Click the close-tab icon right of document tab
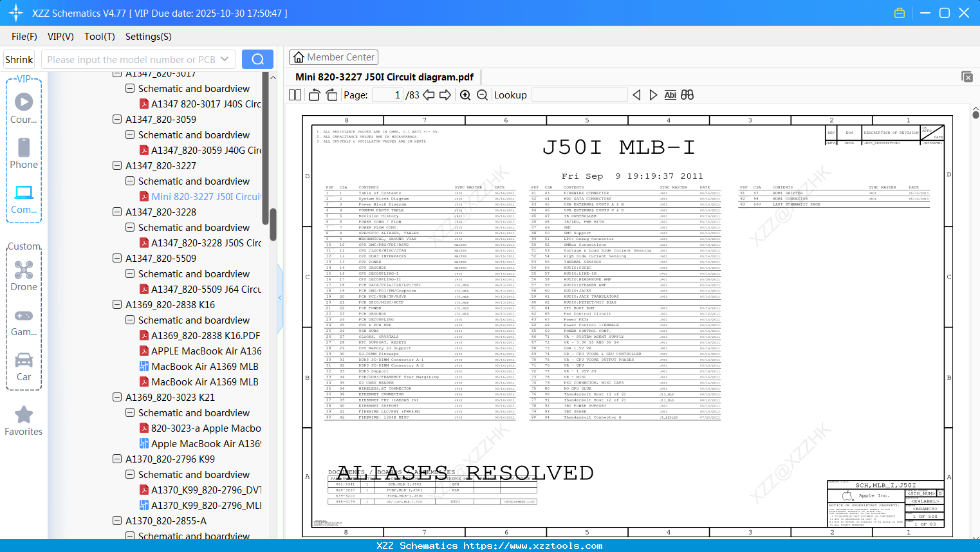 pyautogui.click(x=967, y=77)
